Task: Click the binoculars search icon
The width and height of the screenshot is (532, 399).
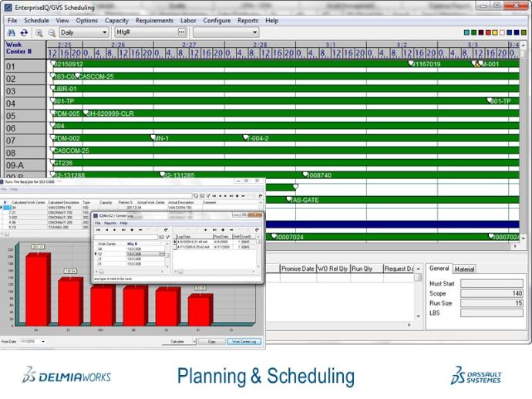Action: pyautogui.click(x=11, y=32)
